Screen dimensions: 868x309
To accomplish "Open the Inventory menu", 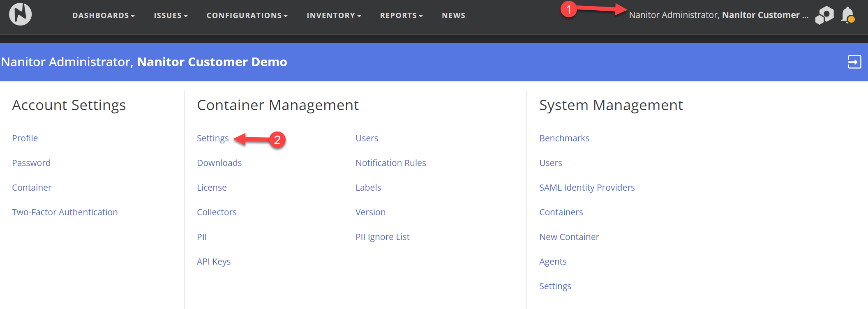I will point(334,16).
